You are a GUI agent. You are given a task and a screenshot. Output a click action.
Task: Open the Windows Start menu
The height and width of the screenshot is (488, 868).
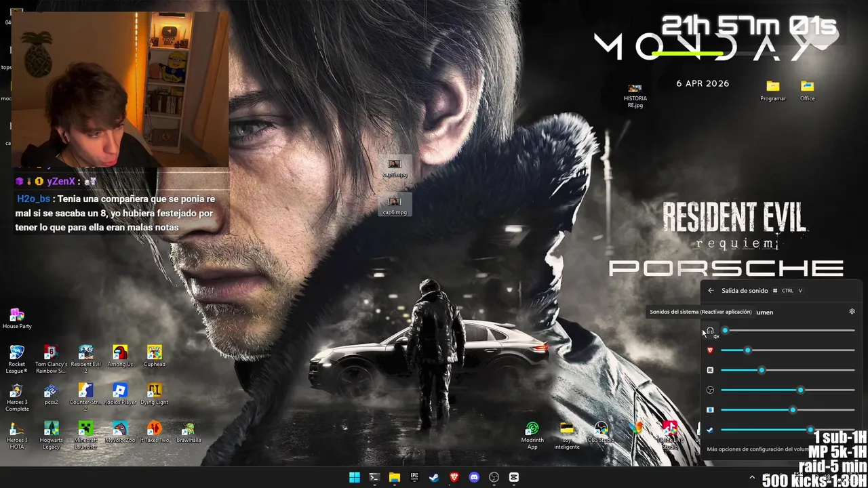pos(354,477)
